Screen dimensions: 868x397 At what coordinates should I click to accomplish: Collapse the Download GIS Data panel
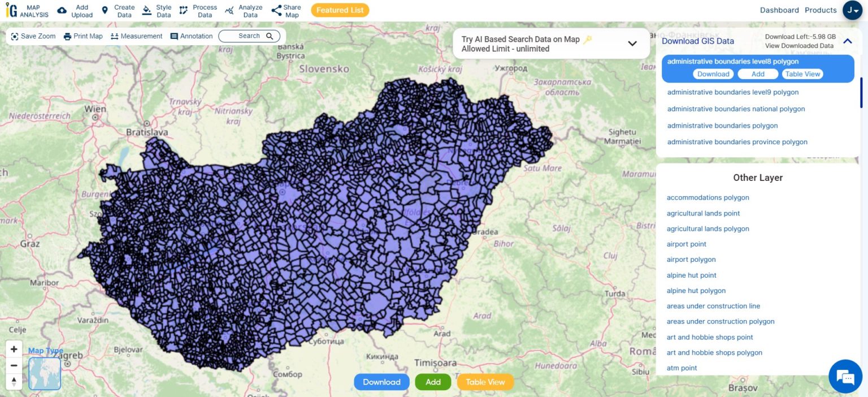[847, 41]
